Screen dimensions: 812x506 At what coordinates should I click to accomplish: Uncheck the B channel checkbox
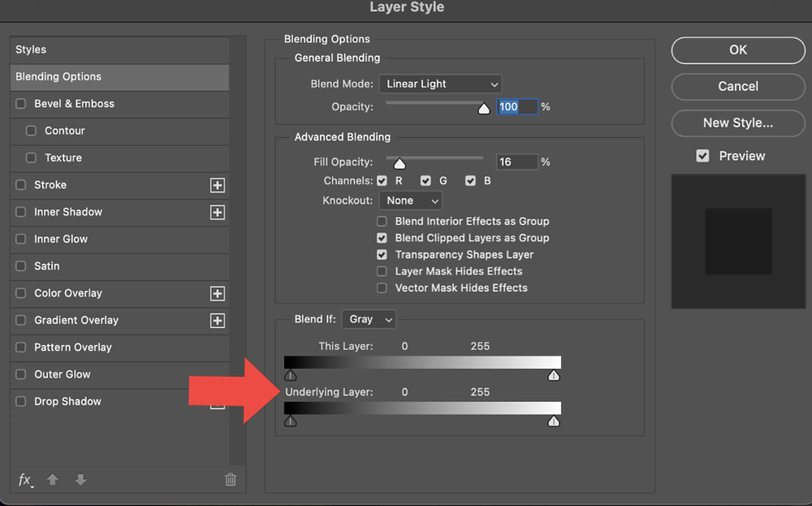[x=470, y=181]
